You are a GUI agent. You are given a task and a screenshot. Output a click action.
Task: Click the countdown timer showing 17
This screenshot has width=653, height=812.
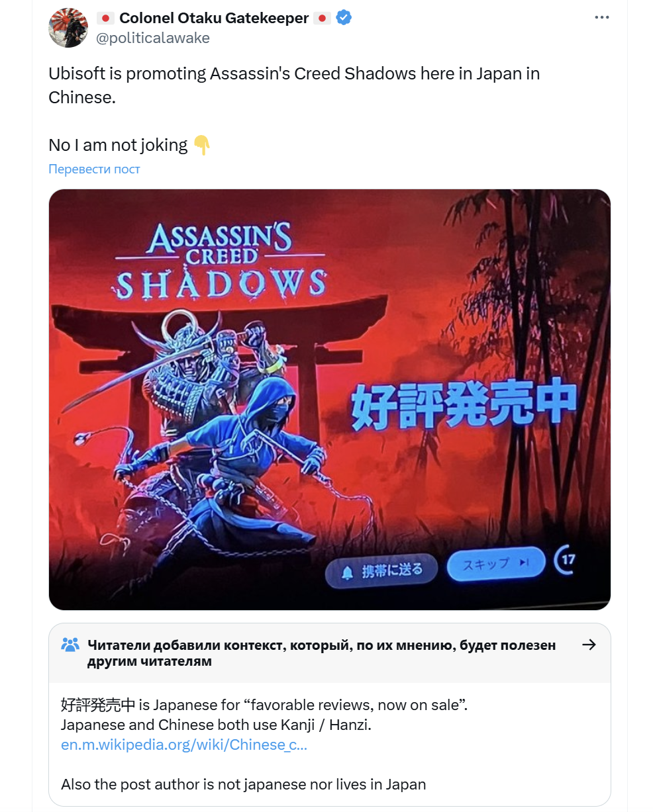[x=566, y=560]
